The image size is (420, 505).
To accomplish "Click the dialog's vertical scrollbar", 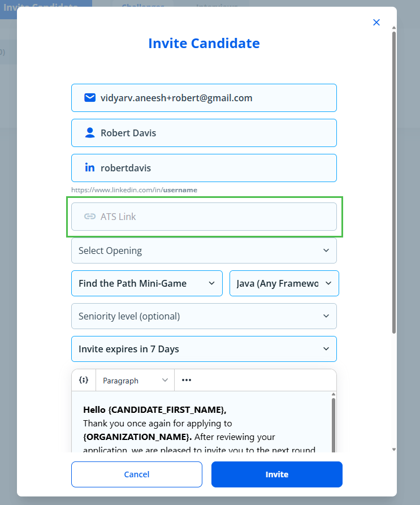I will pos(394,181).
